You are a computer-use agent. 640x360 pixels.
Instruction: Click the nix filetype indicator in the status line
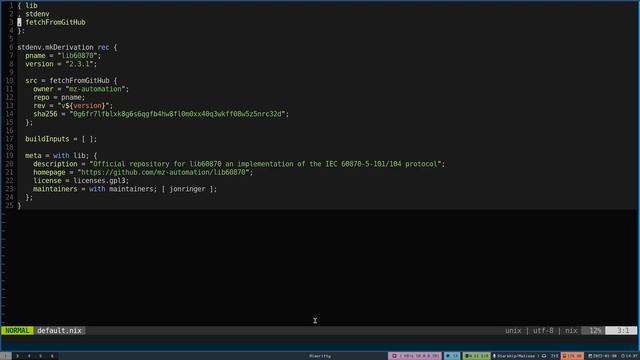(571, 331)
